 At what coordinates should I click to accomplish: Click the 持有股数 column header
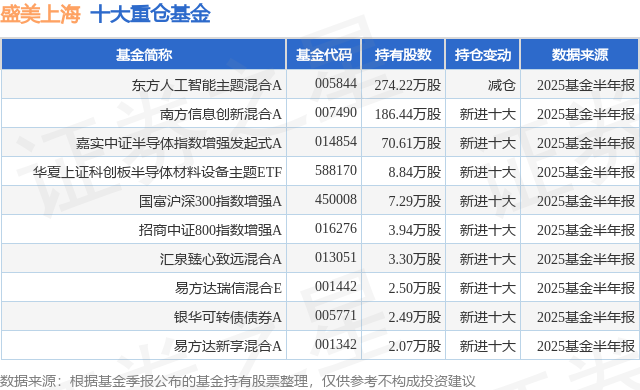pos(403,55)
